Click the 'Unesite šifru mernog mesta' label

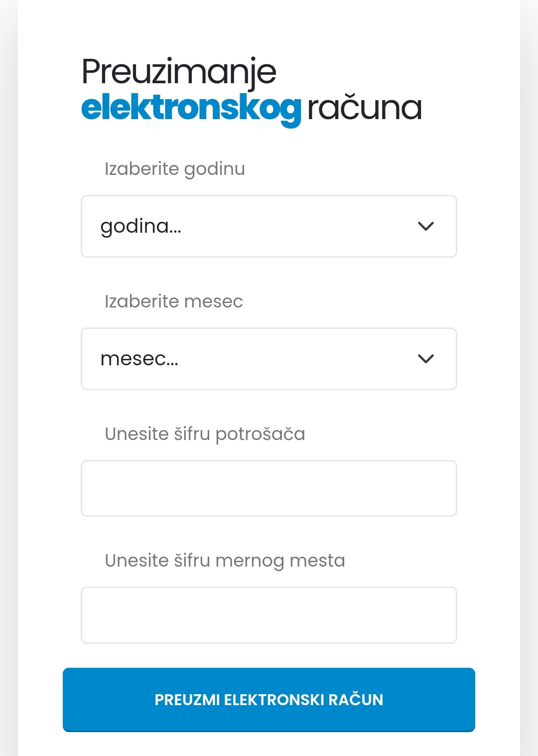[x=225, y=561]
